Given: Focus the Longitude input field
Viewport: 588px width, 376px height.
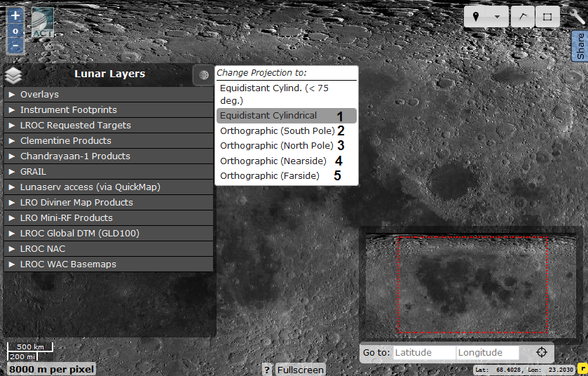Looking at the screenshot, I should point(488,353).
